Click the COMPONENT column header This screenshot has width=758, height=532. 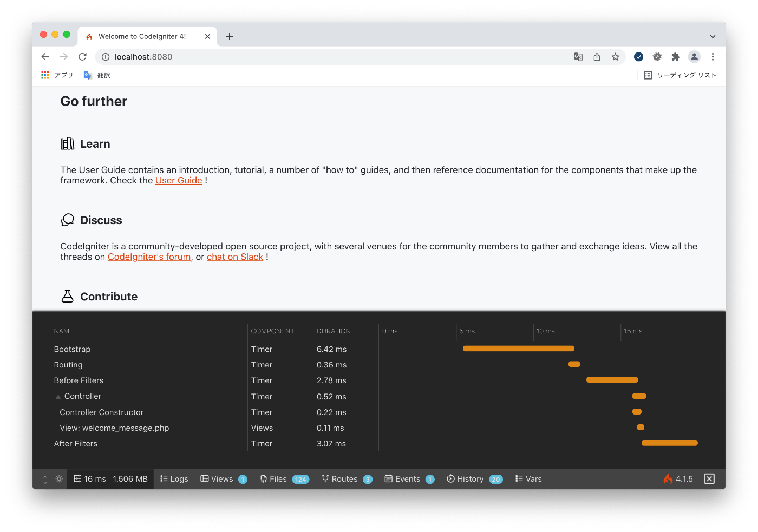(x=273, y=331)
